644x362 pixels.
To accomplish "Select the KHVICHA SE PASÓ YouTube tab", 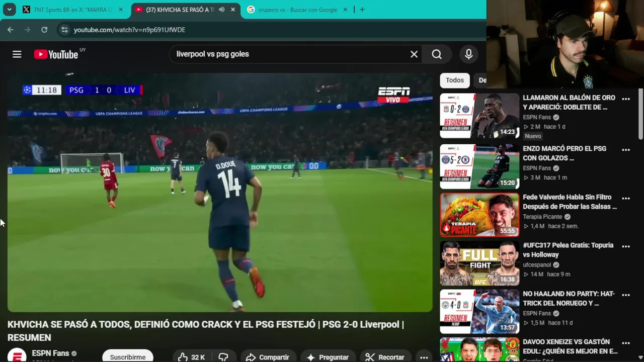I will (x=180, y=10).
